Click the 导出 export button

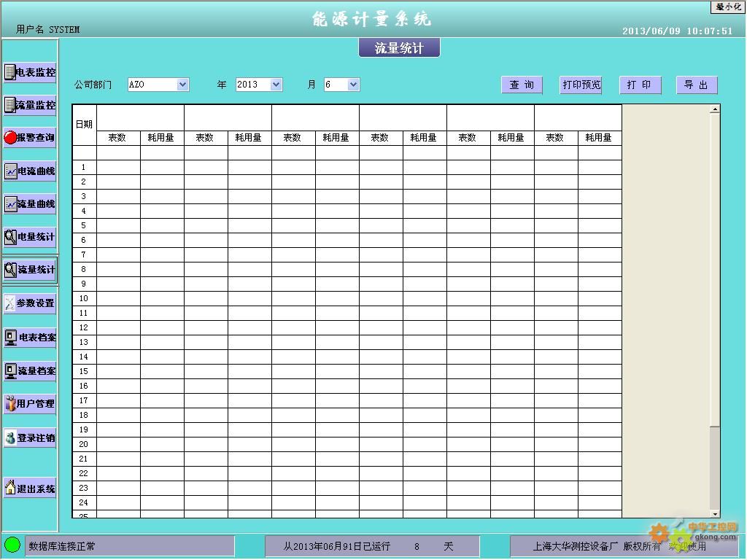click(696, 85)
